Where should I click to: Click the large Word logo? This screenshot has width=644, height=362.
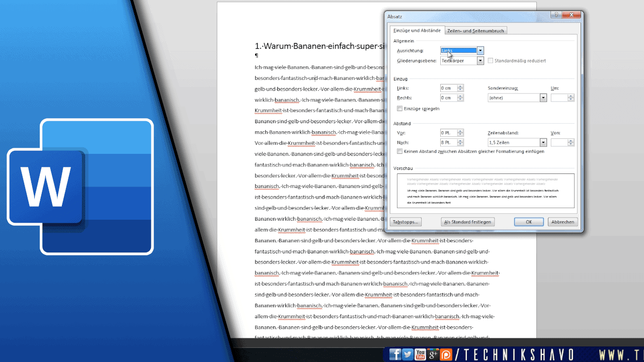coord(80,187)
